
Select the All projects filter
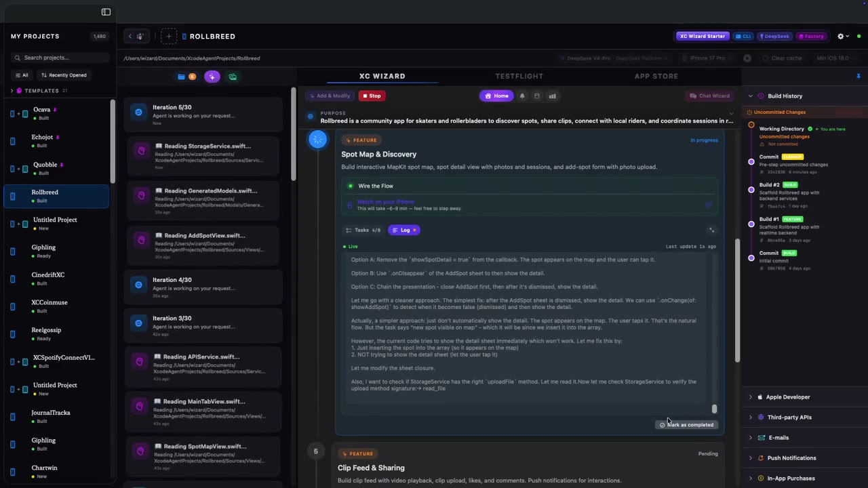(22, 75)
